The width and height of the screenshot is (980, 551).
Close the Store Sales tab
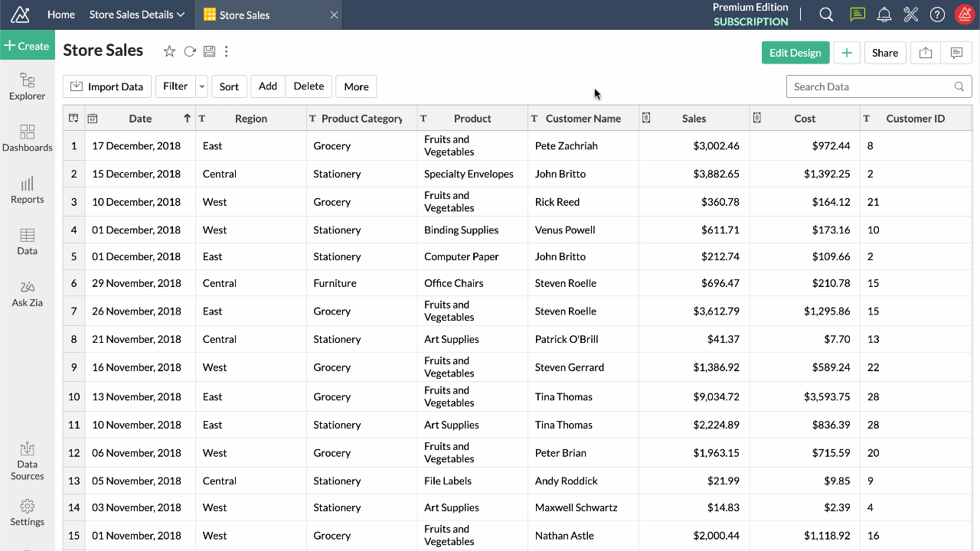point(334,15)
